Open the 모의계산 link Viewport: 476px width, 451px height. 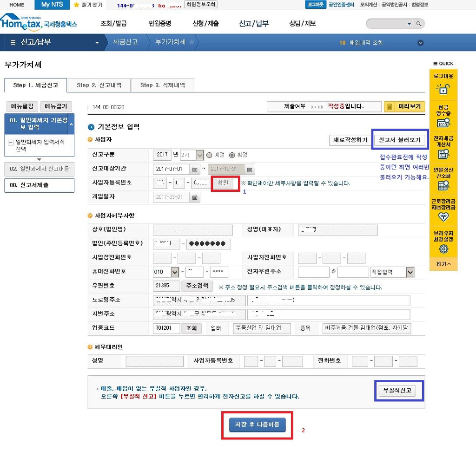pyautogui.click(x=368, y=5)
